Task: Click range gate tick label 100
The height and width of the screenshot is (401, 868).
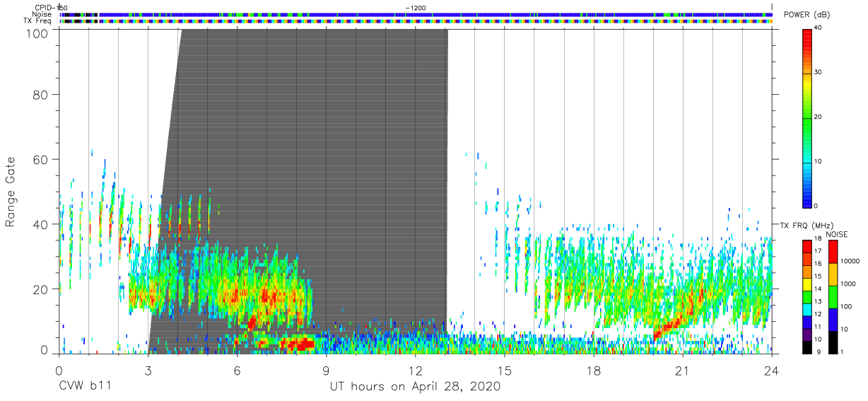Action: (36, 33)
